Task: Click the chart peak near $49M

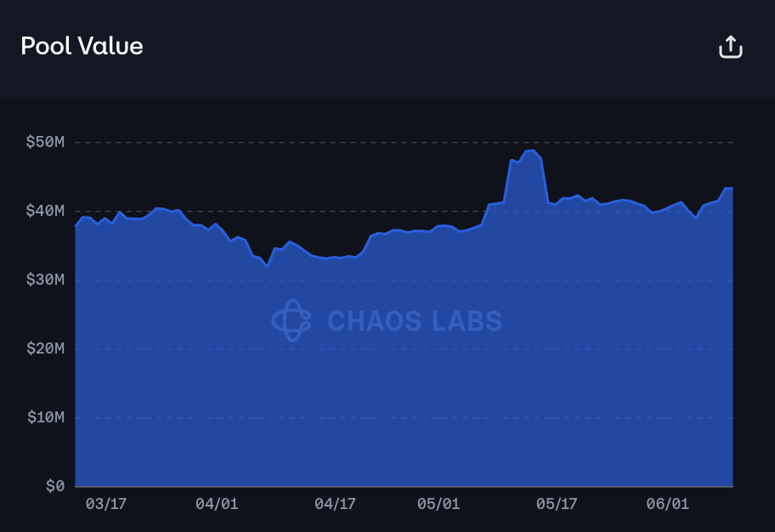Action: tap(532, 150)
